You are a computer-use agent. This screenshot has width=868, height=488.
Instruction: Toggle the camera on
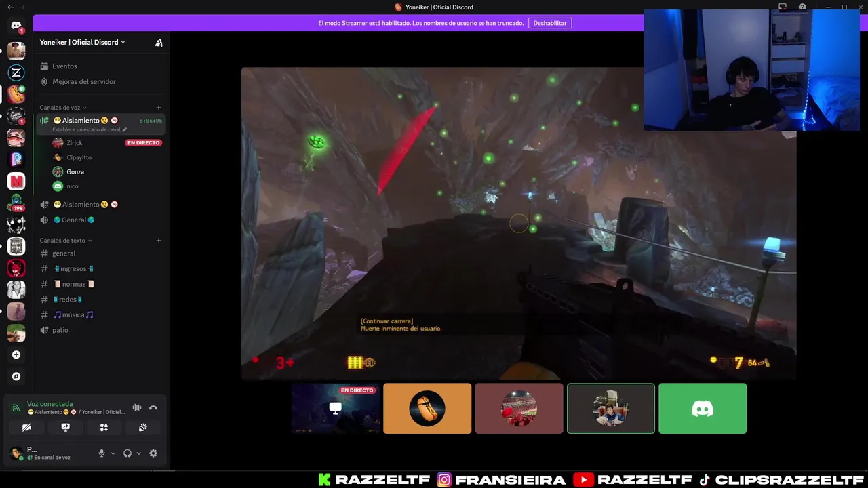(26, 428)
